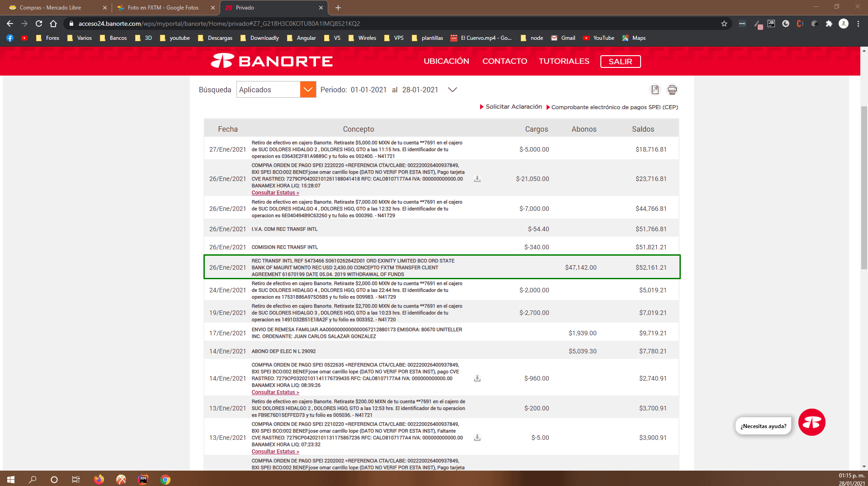868x486 pixels.
Task: Click the printer icon
Action: (672, 90)
